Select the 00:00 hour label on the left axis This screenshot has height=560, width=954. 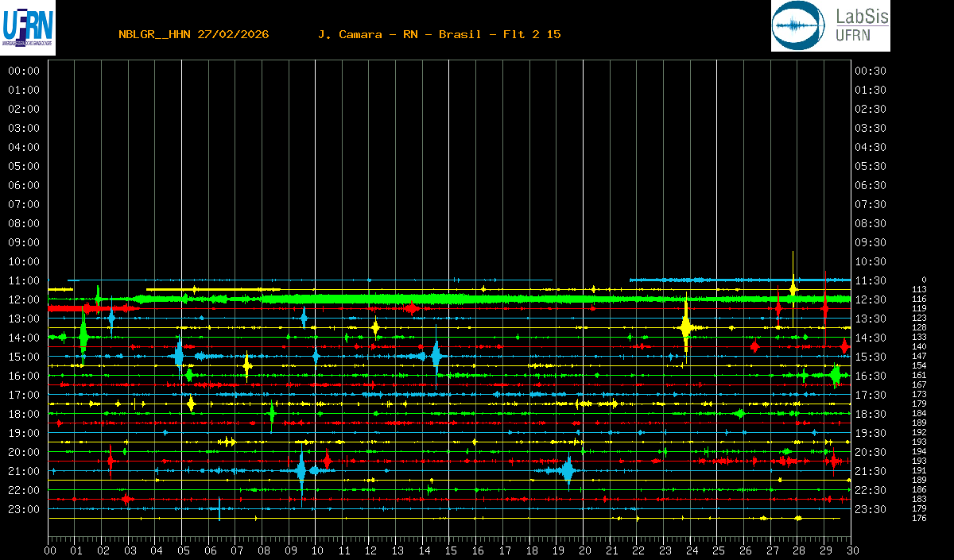24,71
